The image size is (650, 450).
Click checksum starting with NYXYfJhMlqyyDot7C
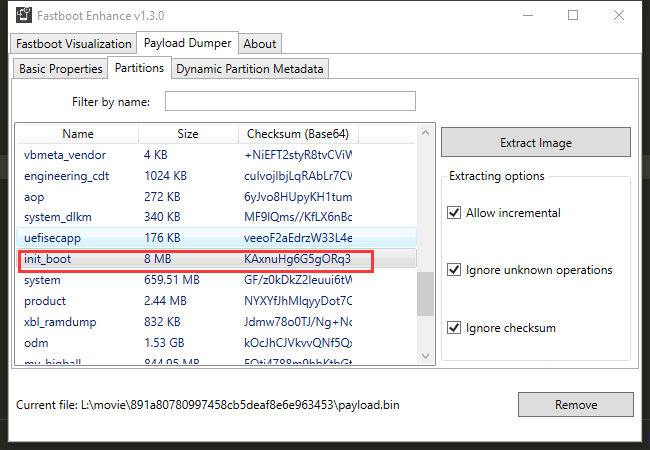pyautogui.click(x=298, y=301)
